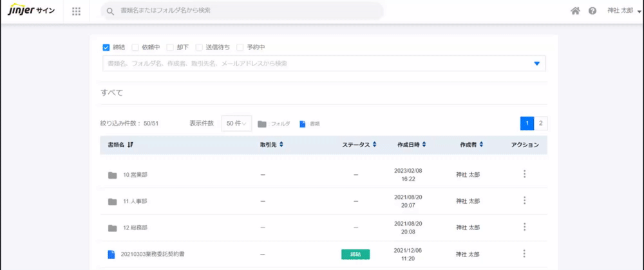Select page 1 in pagination
644x270 pixels.
pyautogui.click(x=527, y=123)
